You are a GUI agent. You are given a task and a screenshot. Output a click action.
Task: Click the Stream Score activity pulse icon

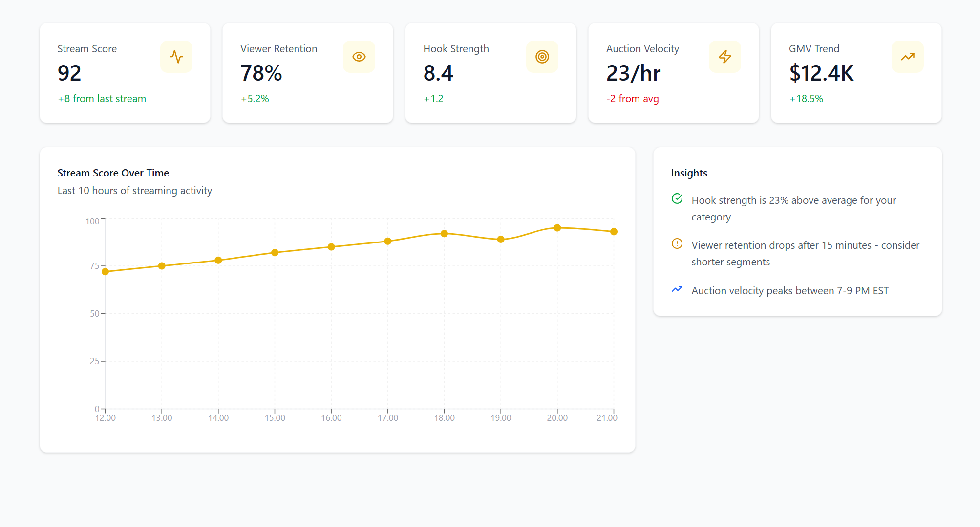coord(176,57)
